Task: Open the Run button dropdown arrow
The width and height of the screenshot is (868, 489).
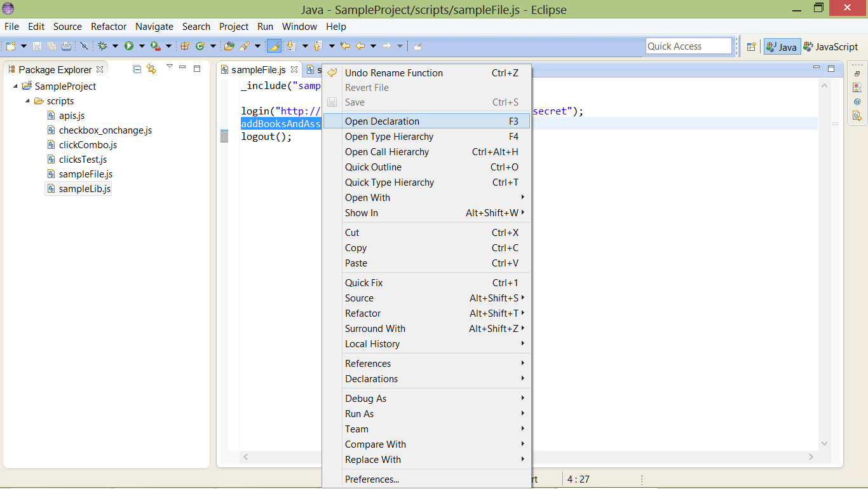Action: pos(142,46)
